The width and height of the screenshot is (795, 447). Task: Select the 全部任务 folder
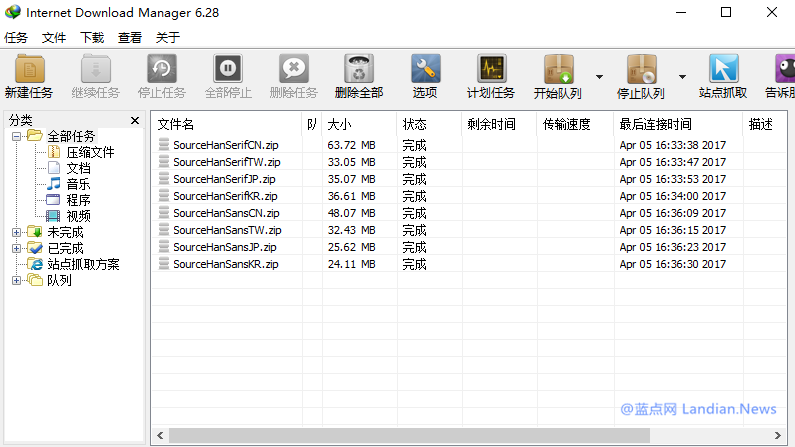71,136
